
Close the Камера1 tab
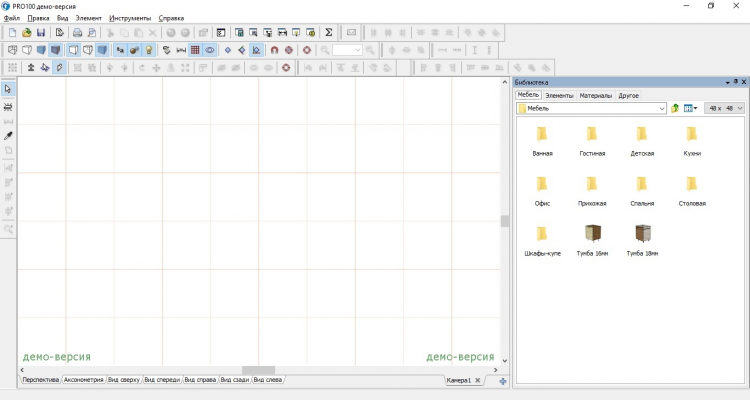[477, 380]
